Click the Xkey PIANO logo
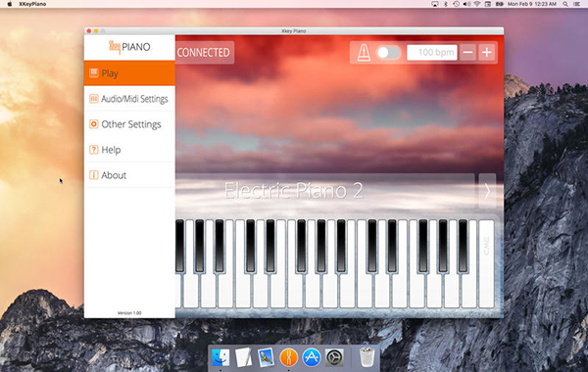 pyautogui.click(x=129, y=47)
